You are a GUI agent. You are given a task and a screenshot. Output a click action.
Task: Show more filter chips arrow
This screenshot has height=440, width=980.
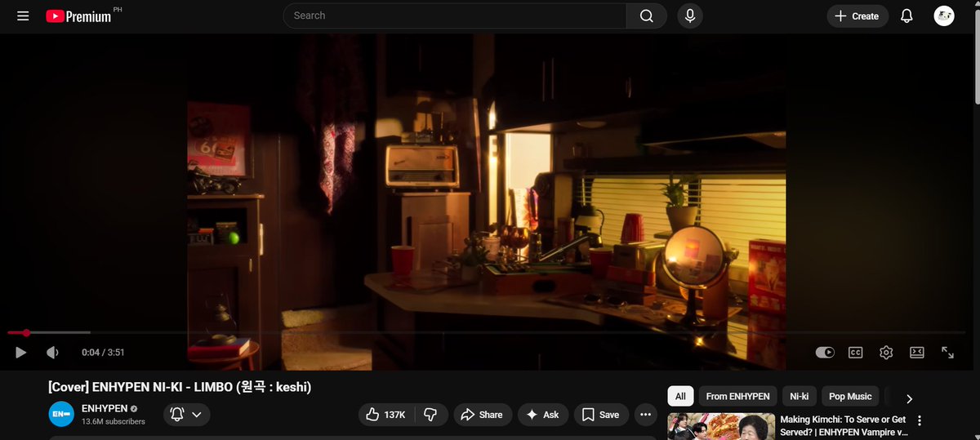point(909,398)
